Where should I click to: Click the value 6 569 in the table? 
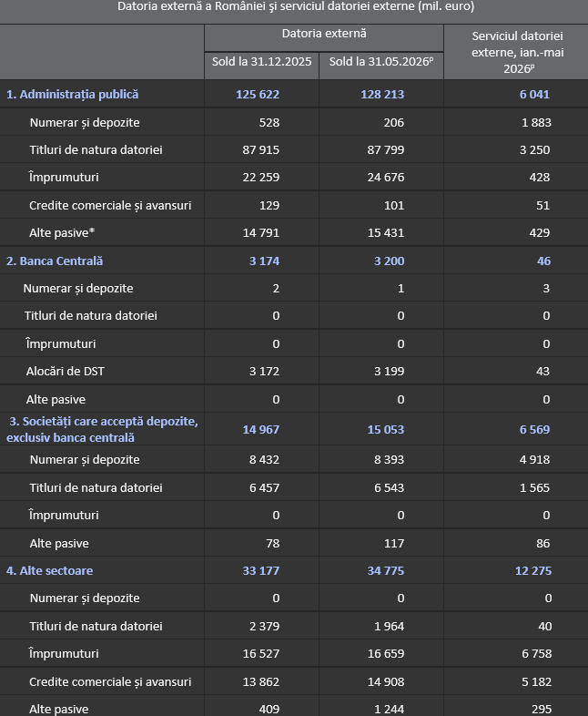[x=534, y=429]
